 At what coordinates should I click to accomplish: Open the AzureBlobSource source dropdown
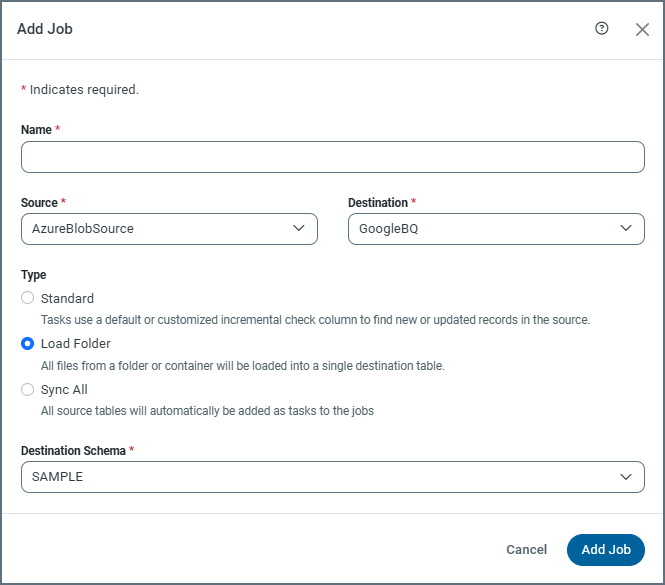coord(150,229)
